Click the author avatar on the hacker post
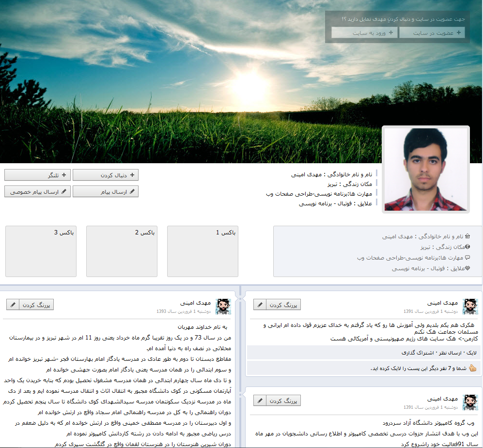The width and height of the screenshot is (483, 448). click(470, 307)
